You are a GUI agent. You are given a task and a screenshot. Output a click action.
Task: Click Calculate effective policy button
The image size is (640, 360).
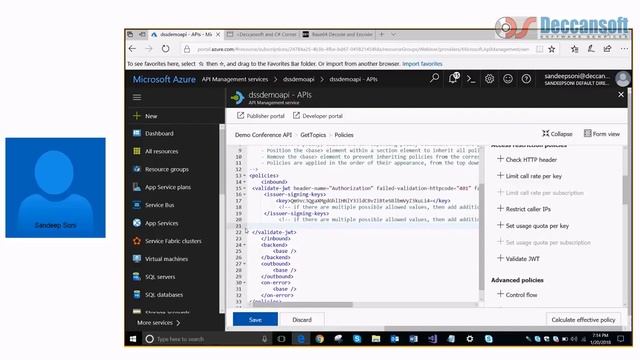click(583, 320)
